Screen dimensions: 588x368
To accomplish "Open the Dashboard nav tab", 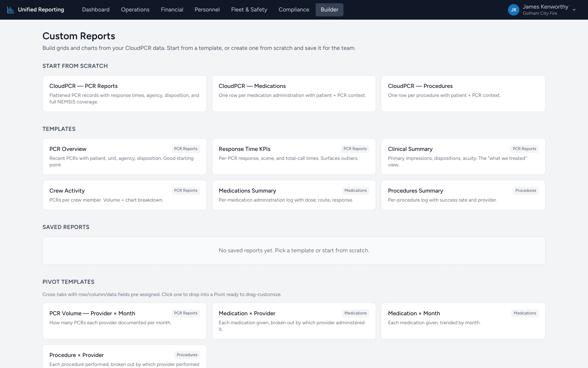I will [x=96, y=10].
